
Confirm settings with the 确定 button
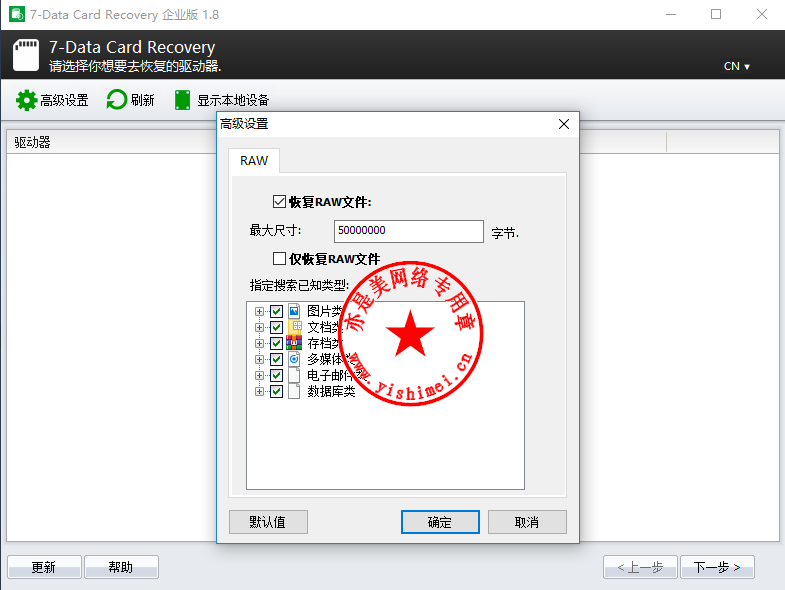coord(440,522)
